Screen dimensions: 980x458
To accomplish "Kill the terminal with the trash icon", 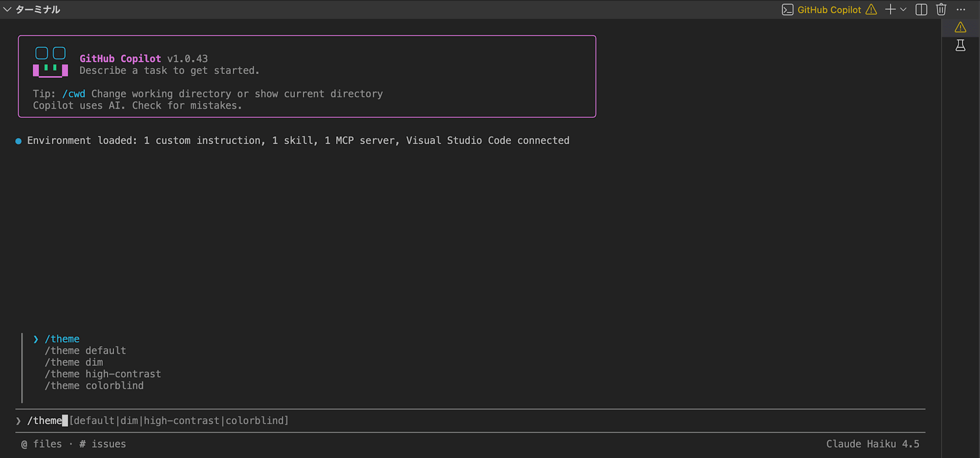I will coord(941,9).
